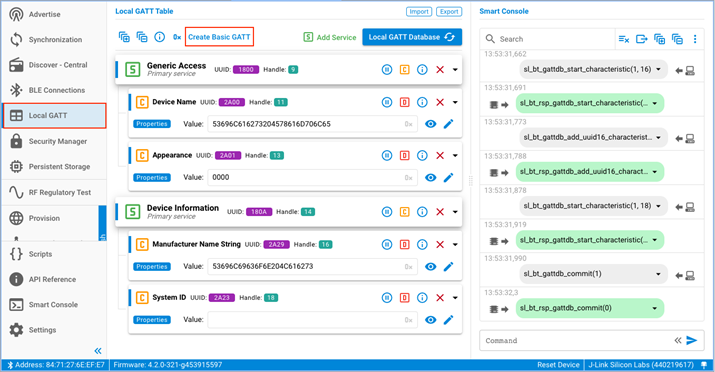Expand the Device Name characteristic dropdown

pos(455,103)
